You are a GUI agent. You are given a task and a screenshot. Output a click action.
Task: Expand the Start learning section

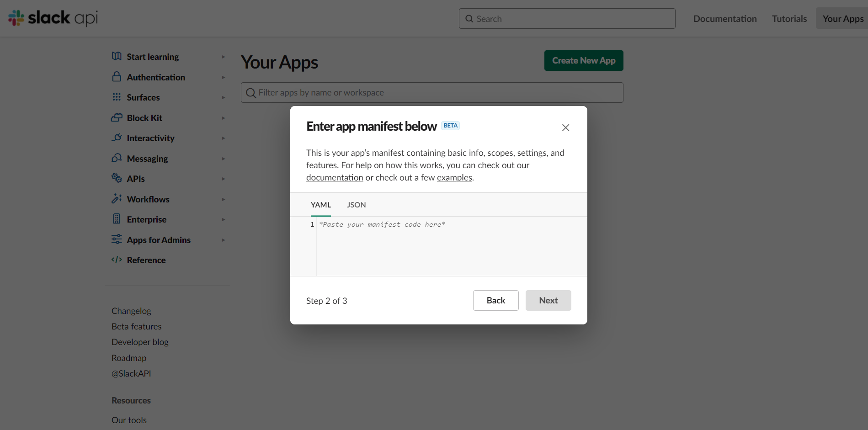click(x=224, y=57)
